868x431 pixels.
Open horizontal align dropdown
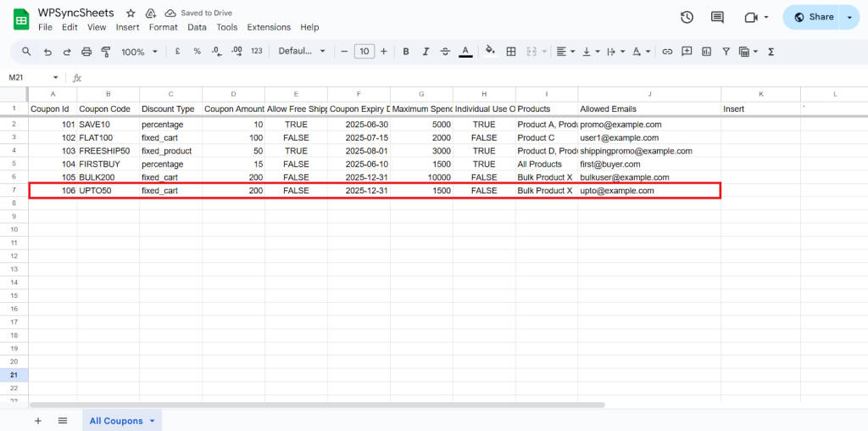[x=565, y=52]
